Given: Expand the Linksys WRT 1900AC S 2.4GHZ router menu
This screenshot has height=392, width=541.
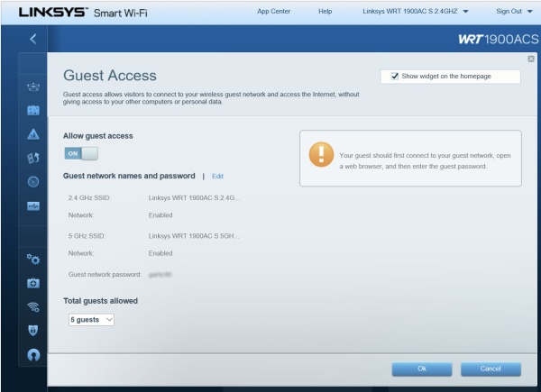Looking at the screenshot, I should (x=416, y=12).
